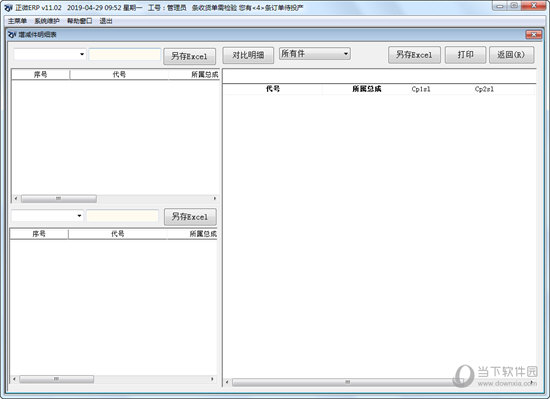Open the 主菜单 menu
The image size is (550, 399).
pyautogui.click(x=17, y=21)
